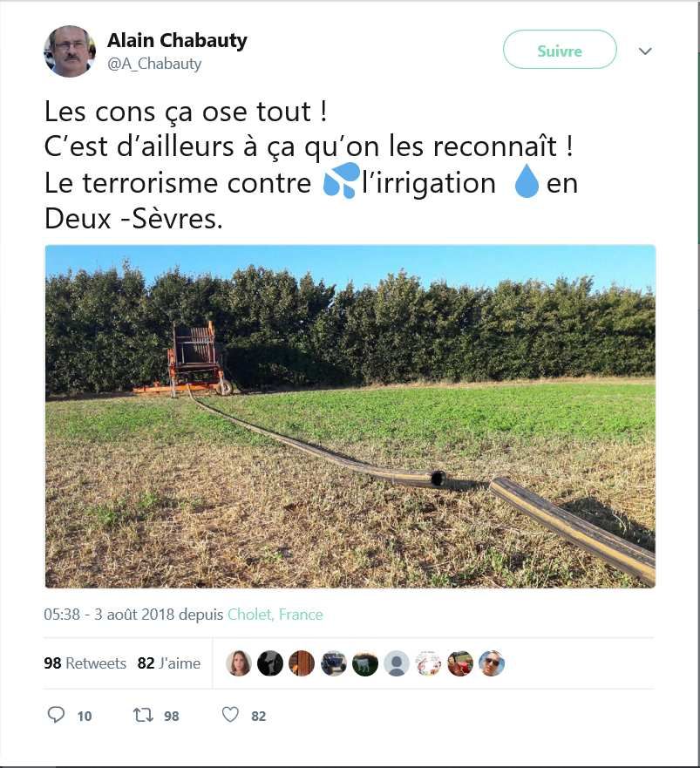This screenshot has width=700, height=768.
Task: Click the reply speech bubble icon
Action: [x=56, y=715]
